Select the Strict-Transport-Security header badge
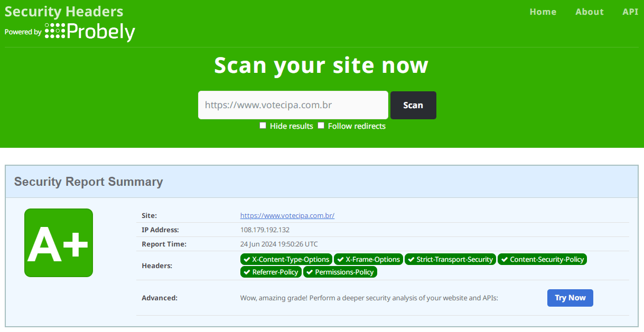644x332 pixels. click(450, 259)
